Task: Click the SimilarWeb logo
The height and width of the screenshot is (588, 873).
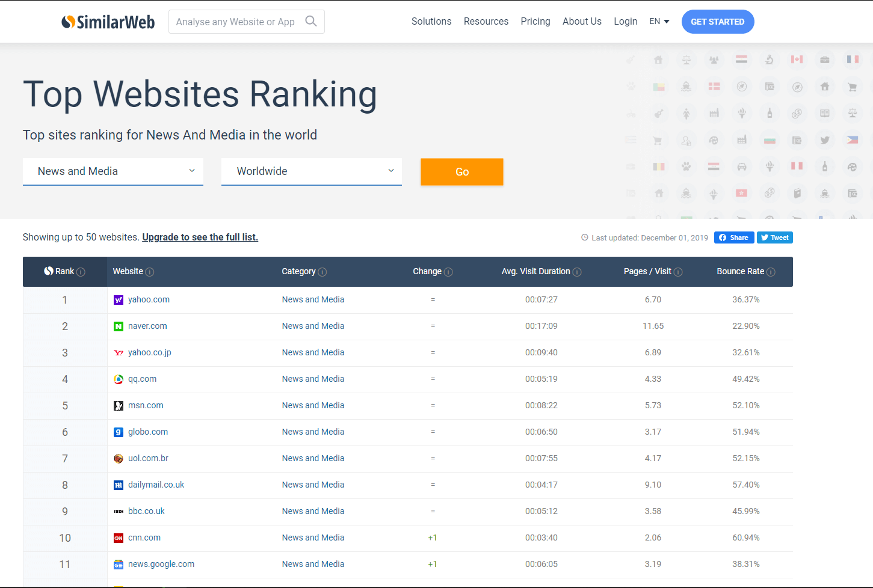Action: point(108,22)
